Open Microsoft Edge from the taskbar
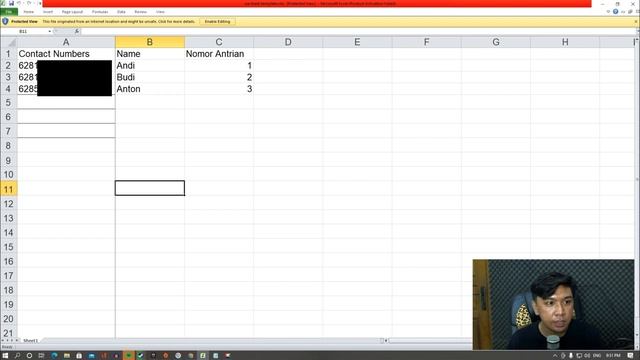This screenshot has width=640, height=360. pyautogui.click(x=54, y=356)
